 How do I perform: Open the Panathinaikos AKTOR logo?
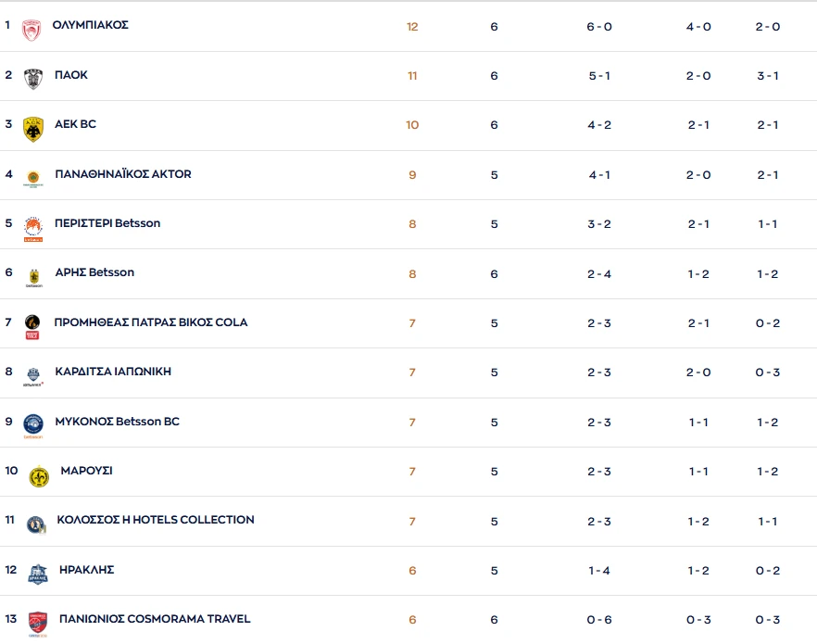click(x=33, y=179)
